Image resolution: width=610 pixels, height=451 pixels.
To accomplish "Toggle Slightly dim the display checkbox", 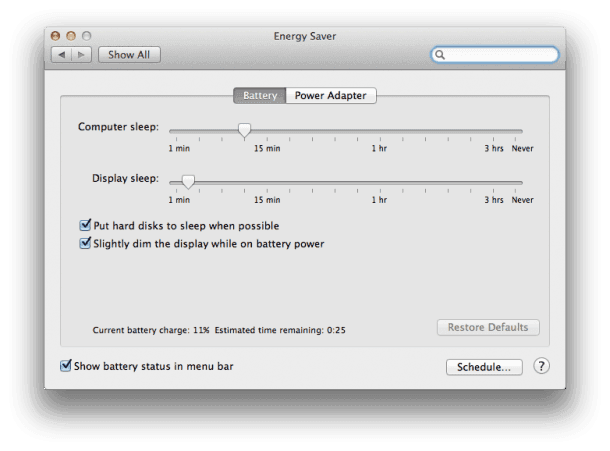I will tap(85, 243).
